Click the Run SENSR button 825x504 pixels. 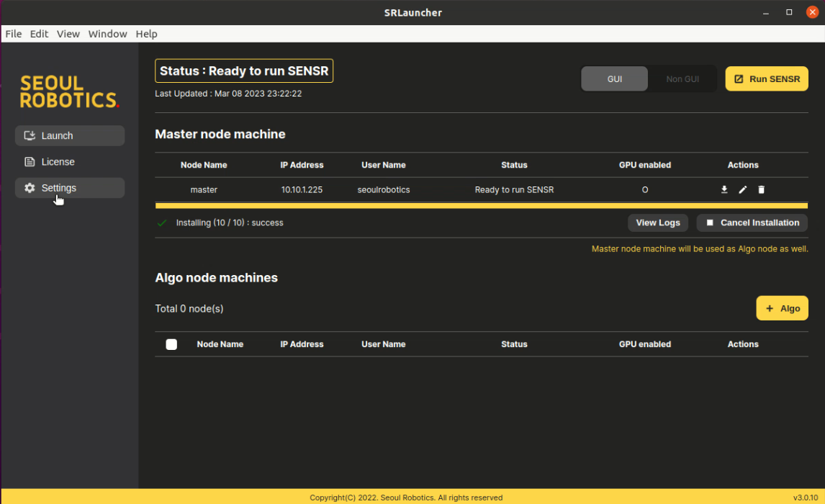point(767,78)
